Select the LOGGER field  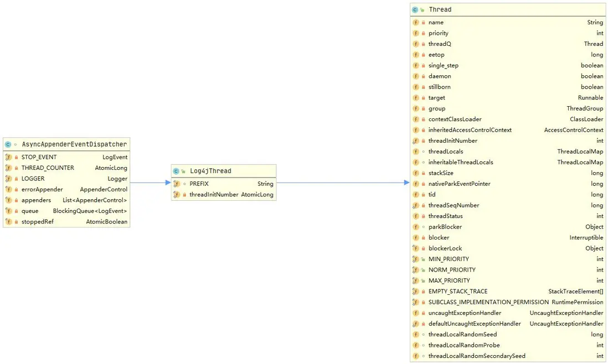(x=66, y=179)
